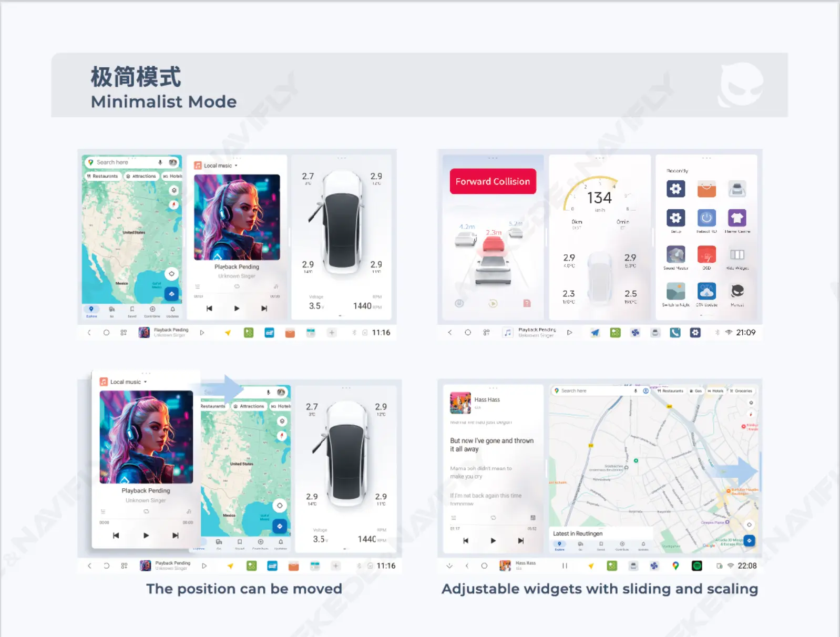The height and width of the screenshot is (637, 840).
Task: Toggle repeat mode in Hass Hass player
Action: pos(493,518)
